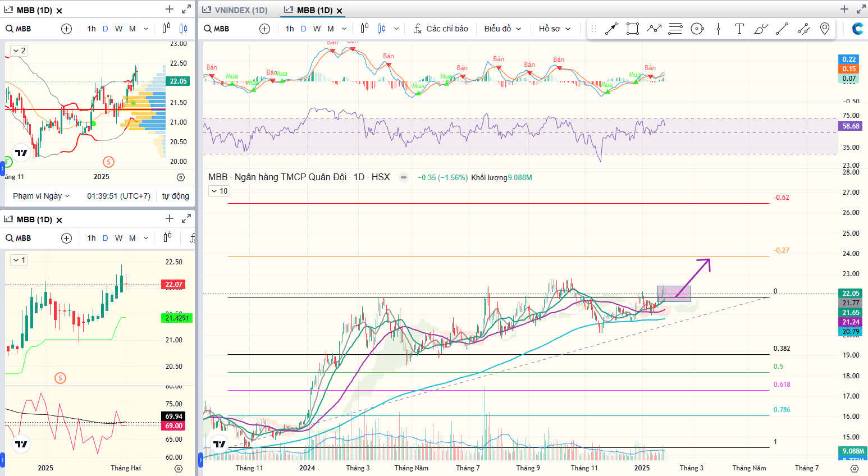The width and height of the screenshot is (868, 476).
Task: Open settings hexagon in bottom-left MBB chart
Action: point(179,468)
